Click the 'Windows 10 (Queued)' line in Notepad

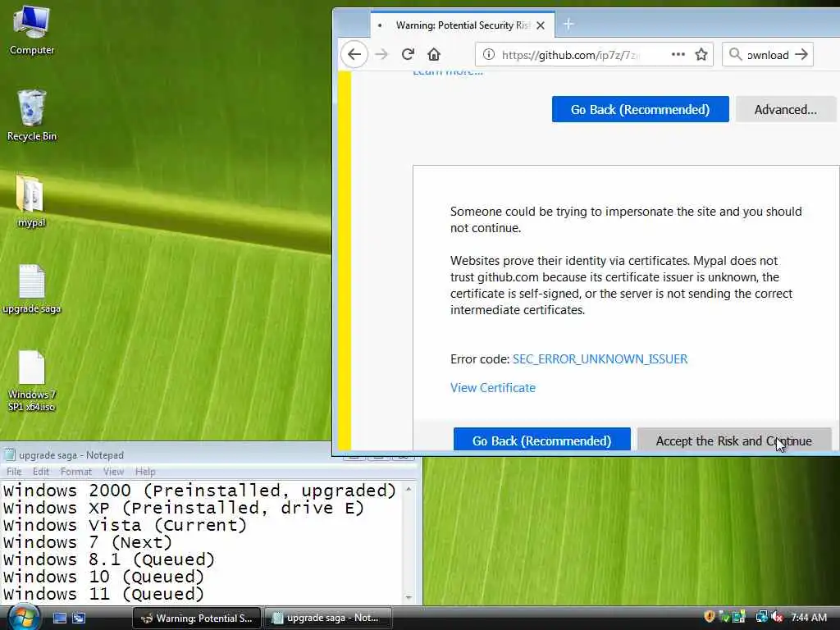pos(104,577)
